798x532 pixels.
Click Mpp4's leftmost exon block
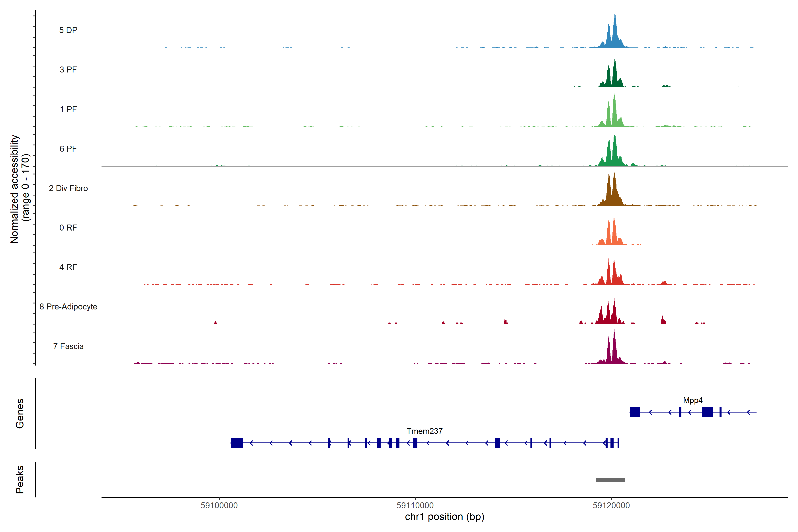(x=634, y=412)
